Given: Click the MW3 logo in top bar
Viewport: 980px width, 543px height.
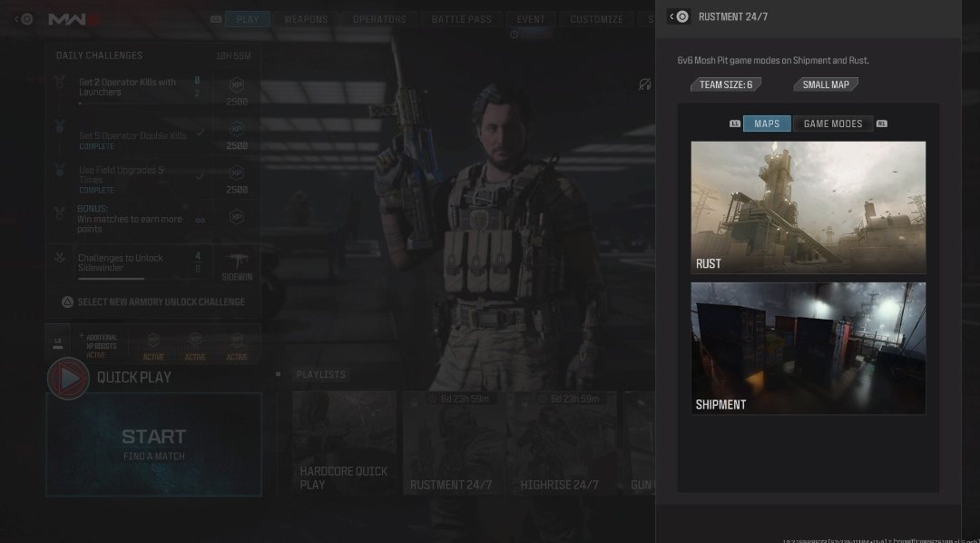Looking at the screenshot, I should tap(73, 19).
